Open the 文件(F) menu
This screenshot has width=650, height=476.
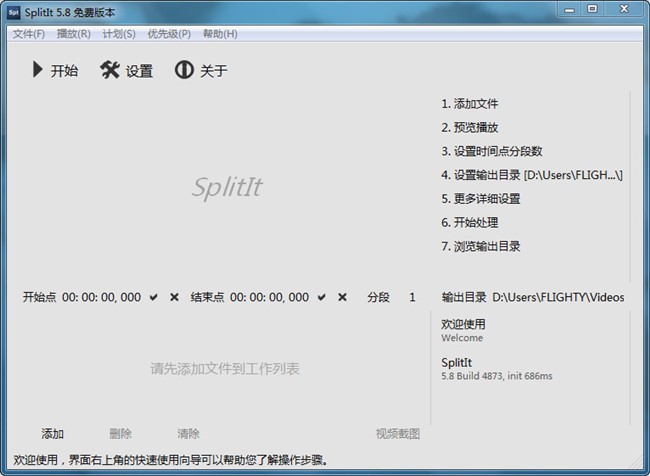[x=29, y=34]
